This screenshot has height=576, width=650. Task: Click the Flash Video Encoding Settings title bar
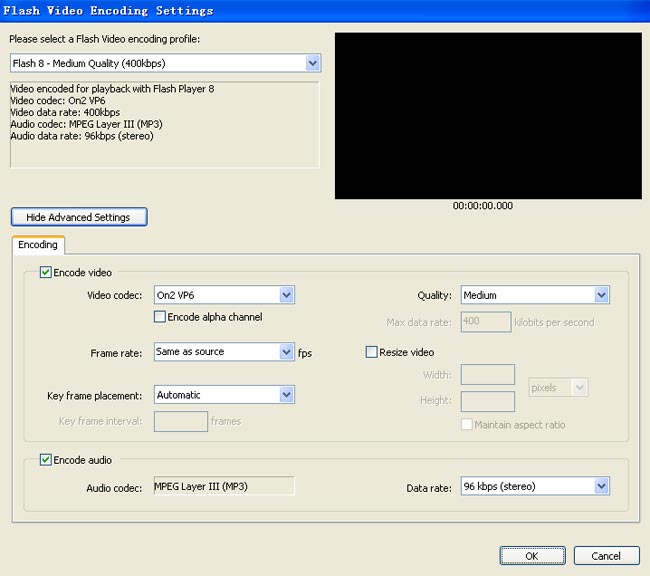coord(325,11)
